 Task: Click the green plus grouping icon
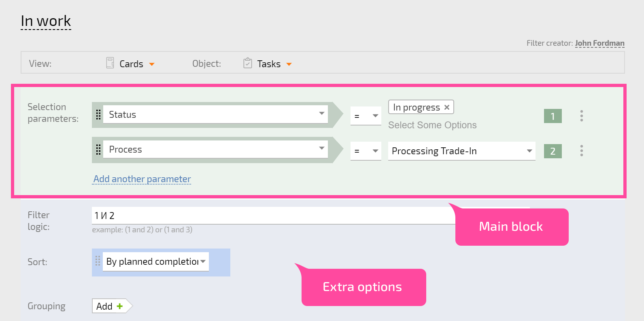(x=119, y=306)
